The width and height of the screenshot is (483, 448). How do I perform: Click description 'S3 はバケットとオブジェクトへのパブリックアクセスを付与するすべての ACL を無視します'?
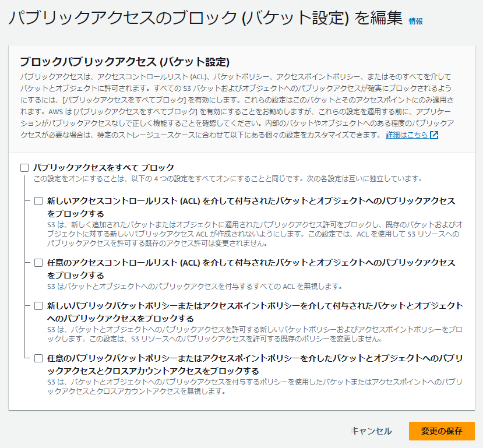click(195, 287)
